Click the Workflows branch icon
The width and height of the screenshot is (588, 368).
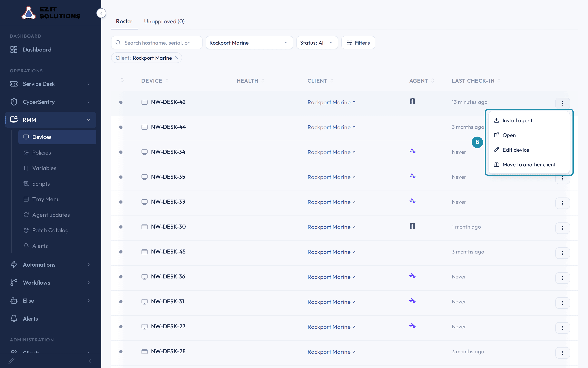[14, 283]
